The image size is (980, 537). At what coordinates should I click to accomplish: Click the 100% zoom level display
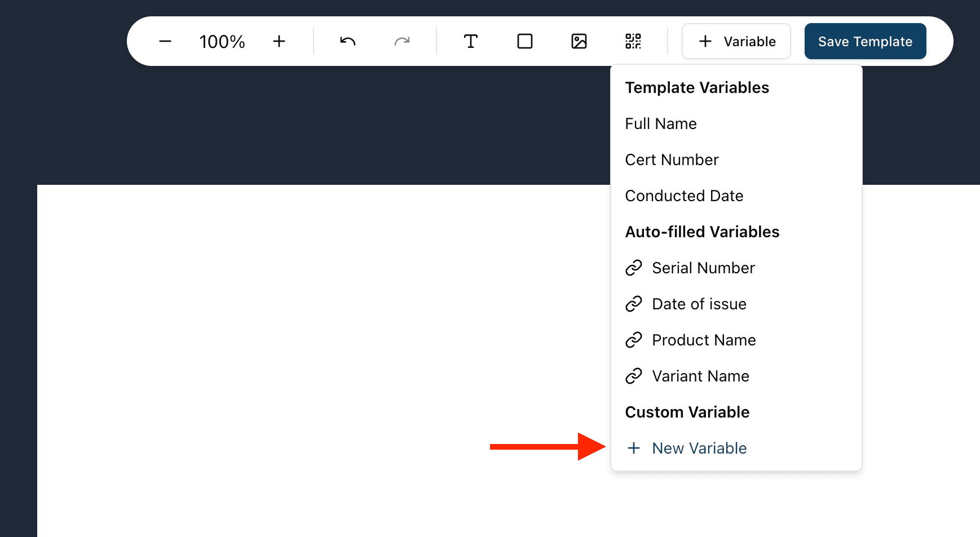point(222,41)
